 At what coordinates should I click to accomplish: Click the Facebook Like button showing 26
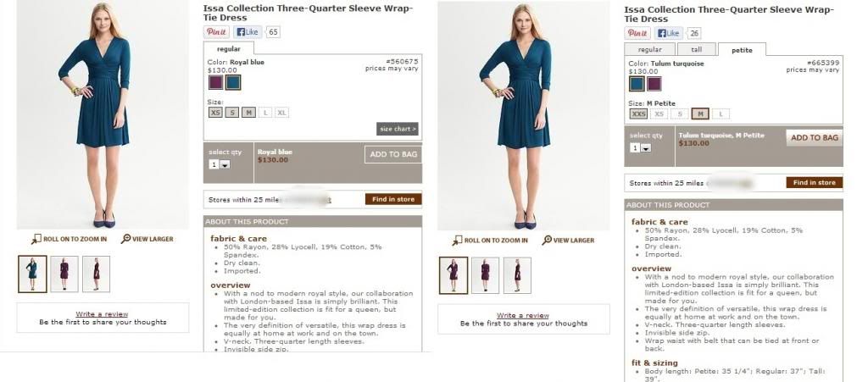669,33
